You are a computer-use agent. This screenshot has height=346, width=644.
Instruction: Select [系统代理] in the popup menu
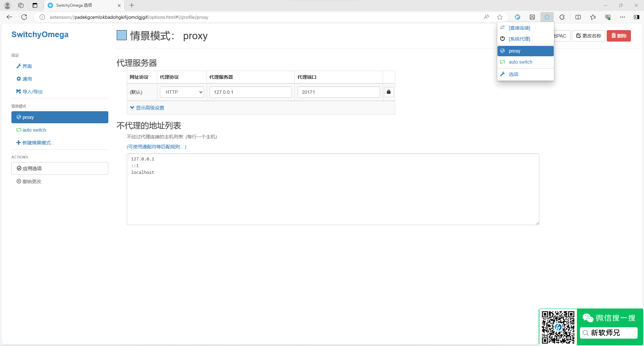519,39
